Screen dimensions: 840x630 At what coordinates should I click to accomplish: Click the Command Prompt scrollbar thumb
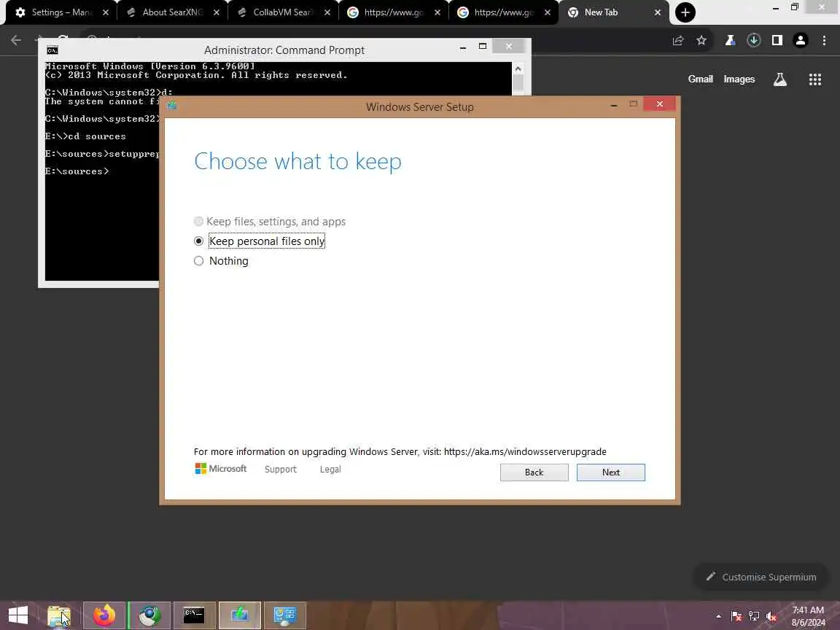point(518,83)
